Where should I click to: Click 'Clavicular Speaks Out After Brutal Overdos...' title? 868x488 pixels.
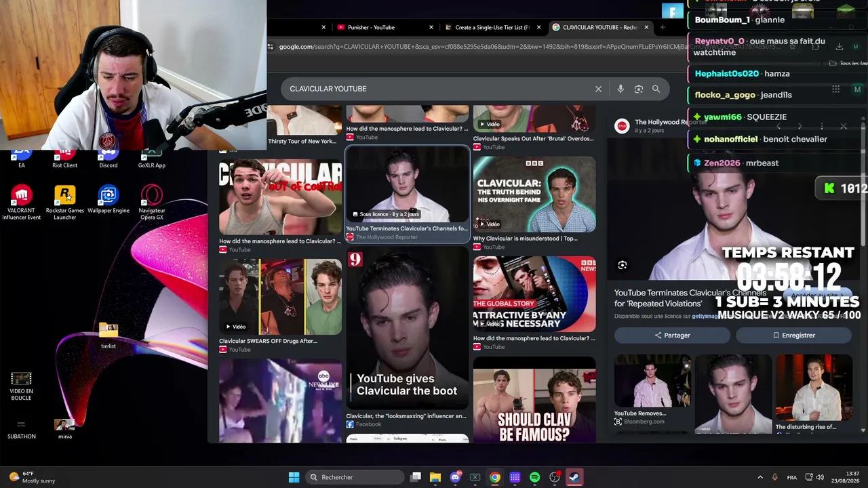[x=533, y=139]
